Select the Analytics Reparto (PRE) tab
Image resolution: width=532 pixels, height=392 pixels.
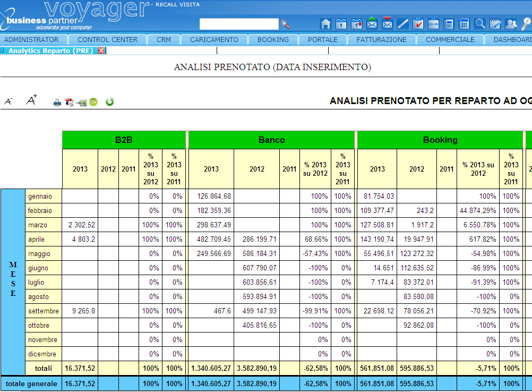(51, 50)
